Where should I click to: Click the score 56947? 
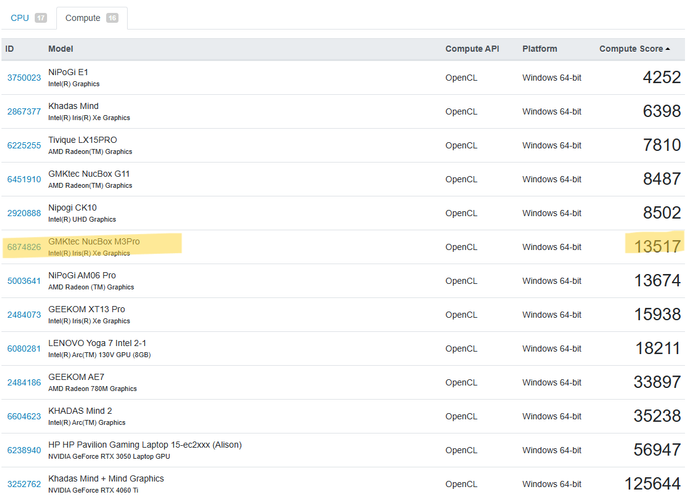(x=657, y=450)
